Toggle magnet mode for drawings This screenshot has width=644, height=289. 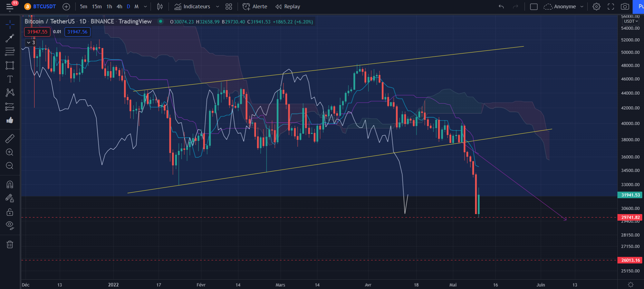click(10, 184)
